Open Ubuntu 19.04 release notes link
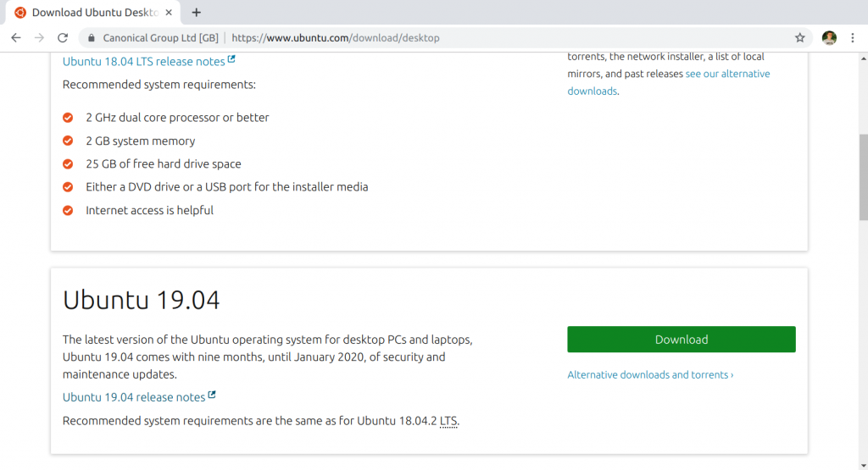The image size is (868, 470). [x=134, y=397]
